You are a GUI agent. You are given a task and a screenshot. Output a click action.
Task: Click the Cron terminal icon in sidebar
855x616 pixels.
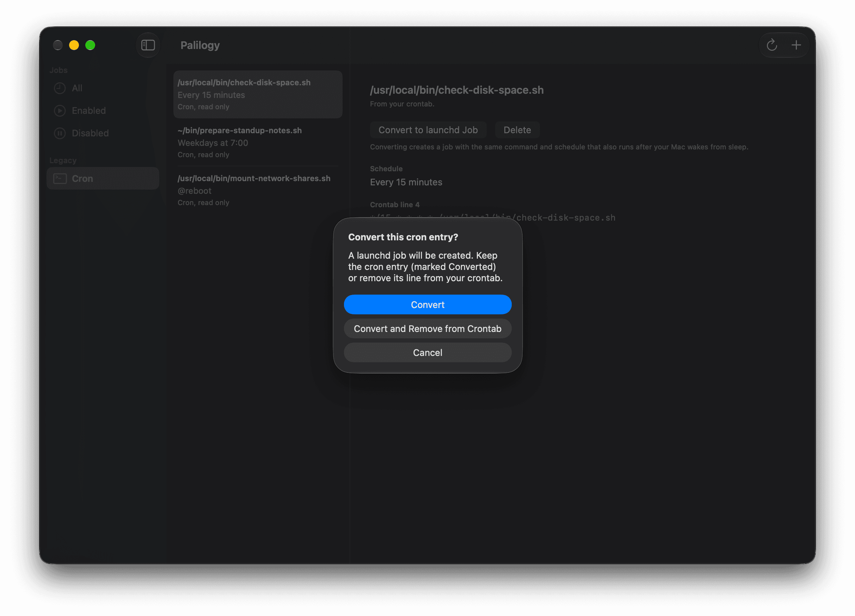(x=60, y=179)
